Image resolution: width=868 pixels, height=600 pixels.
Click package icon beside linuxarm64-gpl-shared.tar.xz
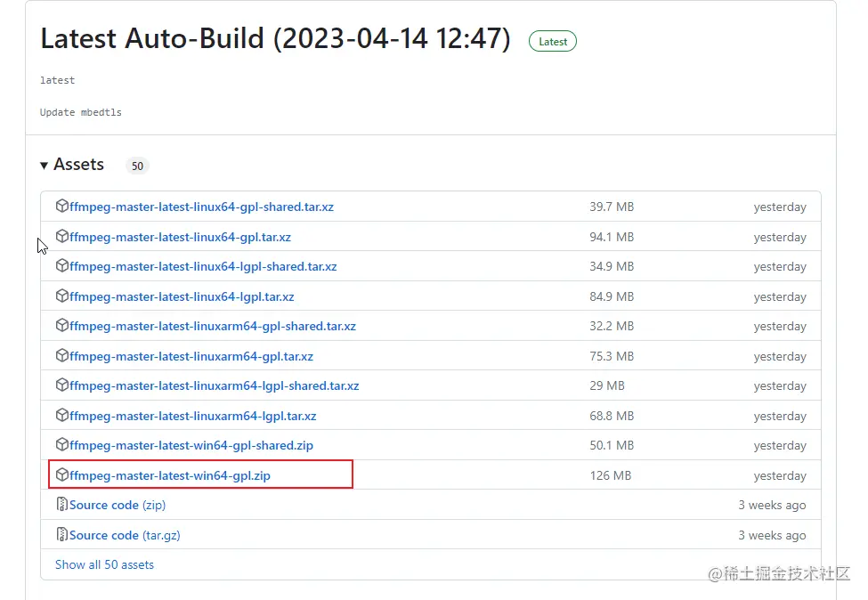tap(62, 326)
